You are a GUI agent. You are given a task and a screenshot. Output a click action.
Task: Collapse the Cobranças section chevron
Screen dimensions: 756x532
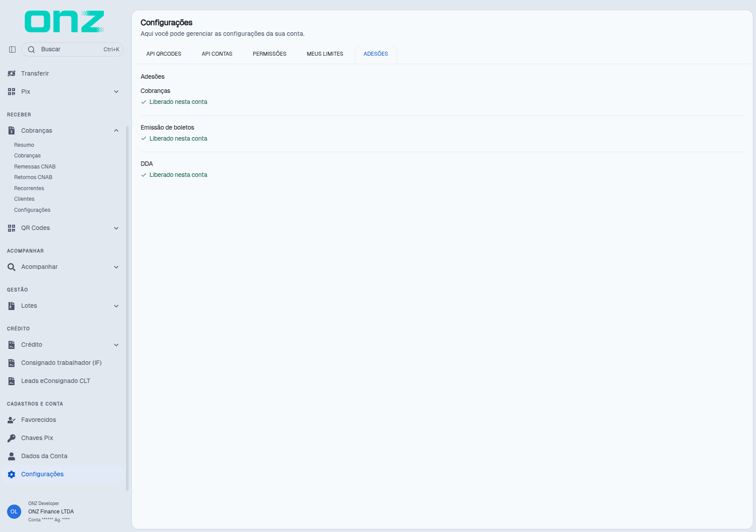(x=116, y=130)
